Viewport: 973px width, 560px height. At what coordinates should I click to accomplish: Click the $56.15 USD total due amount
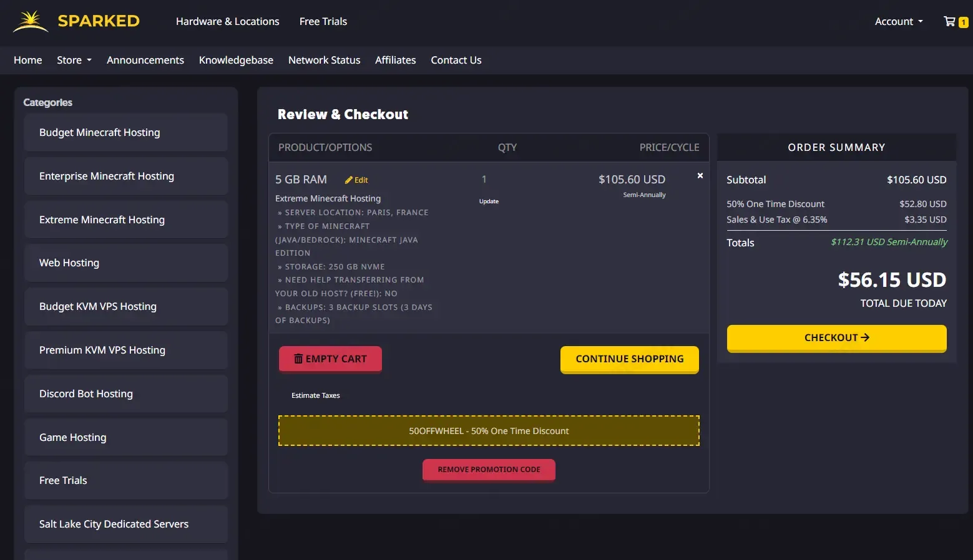(x=892, y=280)
